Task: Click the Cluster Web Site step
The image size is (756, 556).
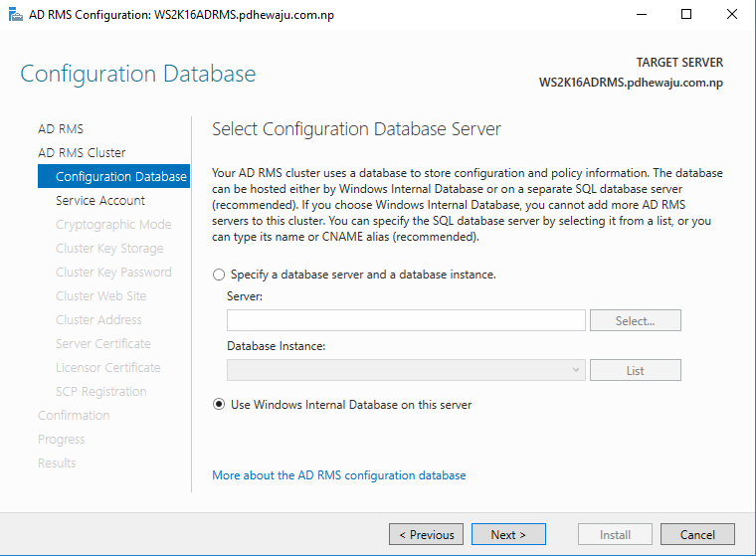Action: pos(100,296)
